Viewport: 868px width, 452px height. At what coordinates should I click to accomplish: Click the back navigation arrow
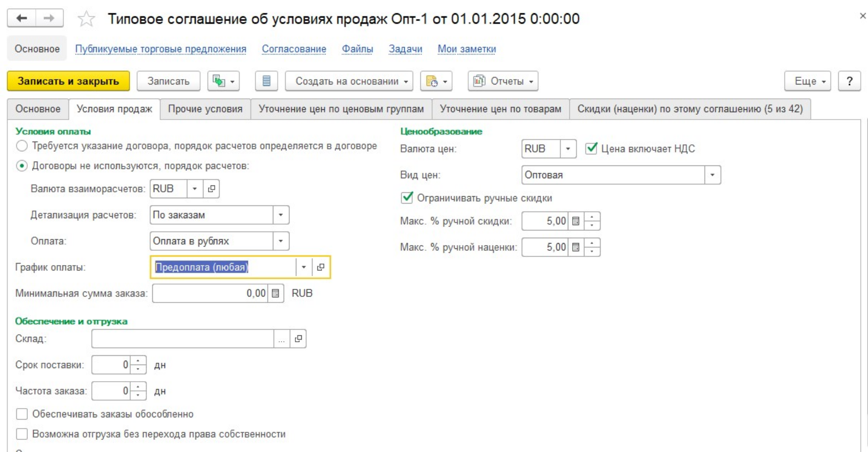21,19
